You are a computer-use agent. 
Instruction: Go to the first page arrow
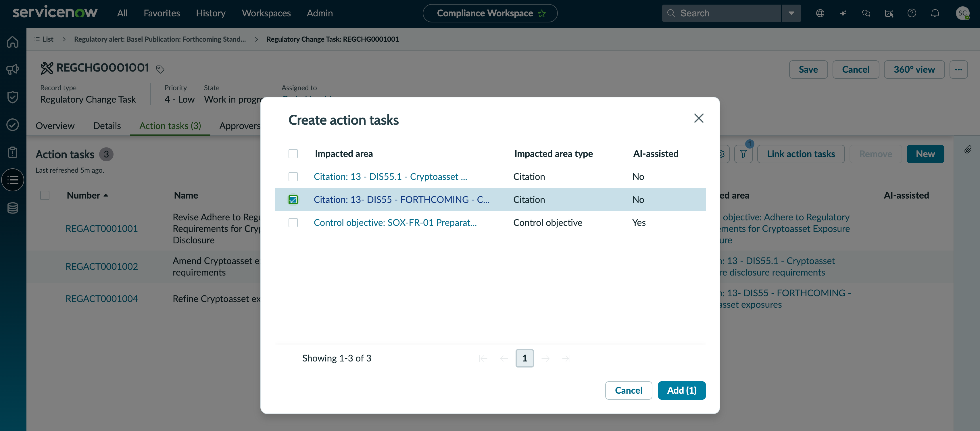[x=483, y=358]
